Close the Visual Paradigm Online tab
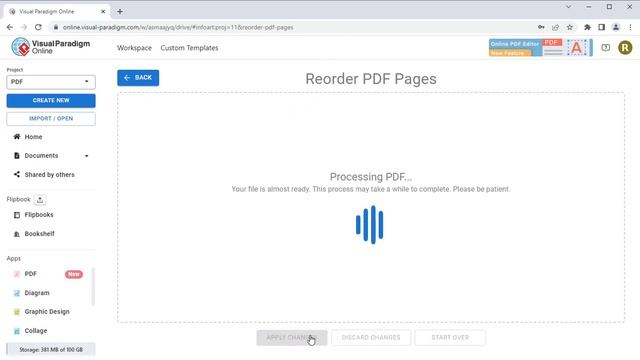640x360 pixels. 103,11
